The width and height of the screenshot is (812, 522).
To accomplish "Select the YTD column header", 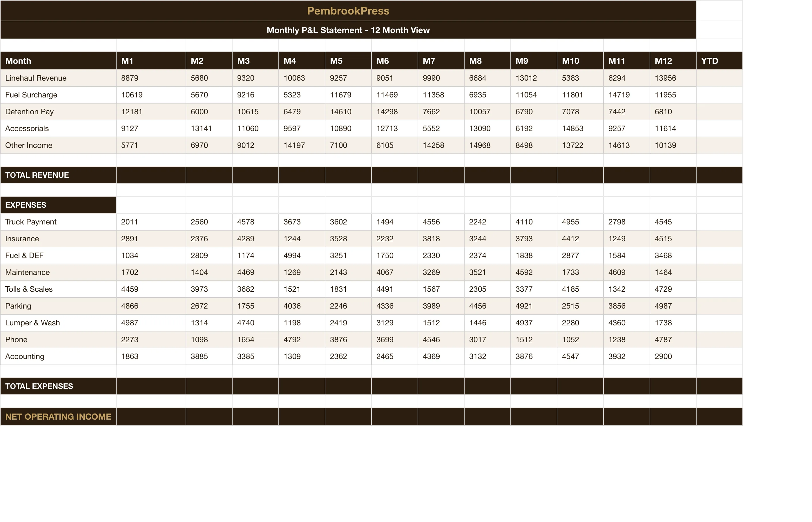I will (719, 61).
